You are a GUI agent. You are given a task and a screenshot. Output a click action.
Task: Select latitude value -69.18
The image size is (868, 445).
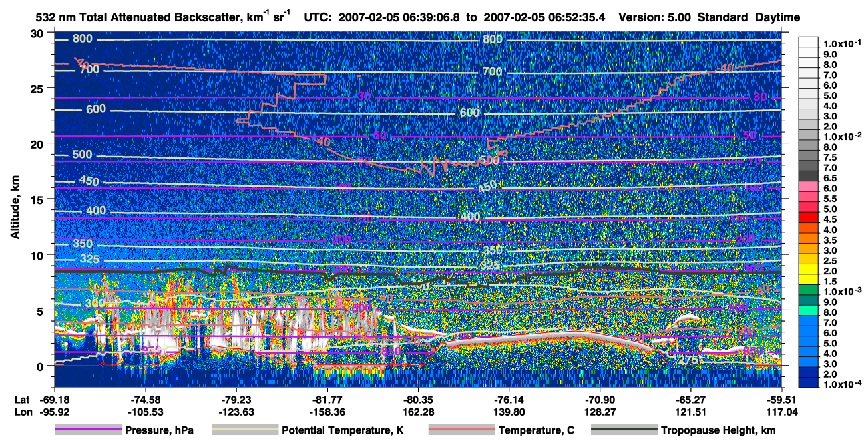pos(55,400)
